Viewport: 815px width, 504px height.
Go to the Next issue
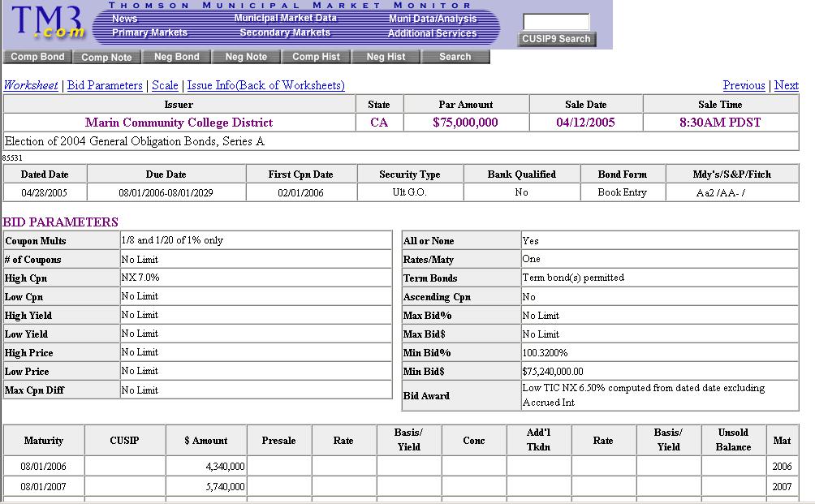point(787,85)
